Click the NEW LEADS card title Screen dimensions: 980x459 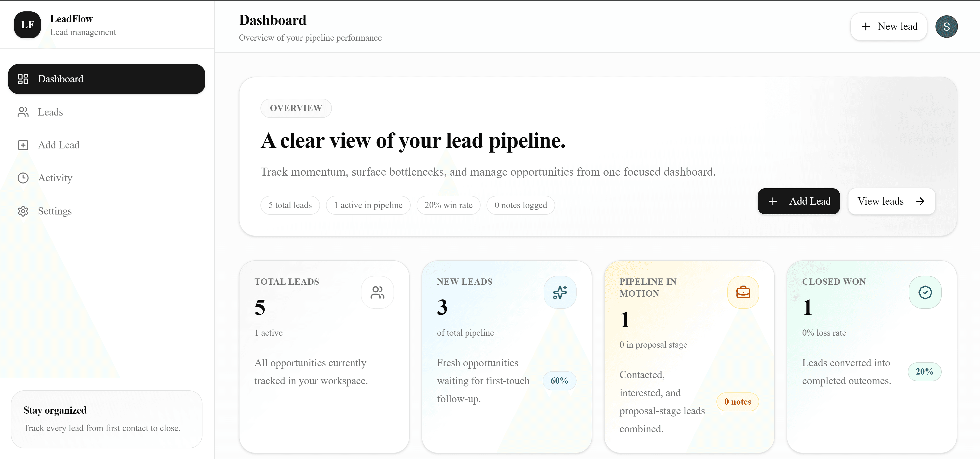(x=464, y=282)
